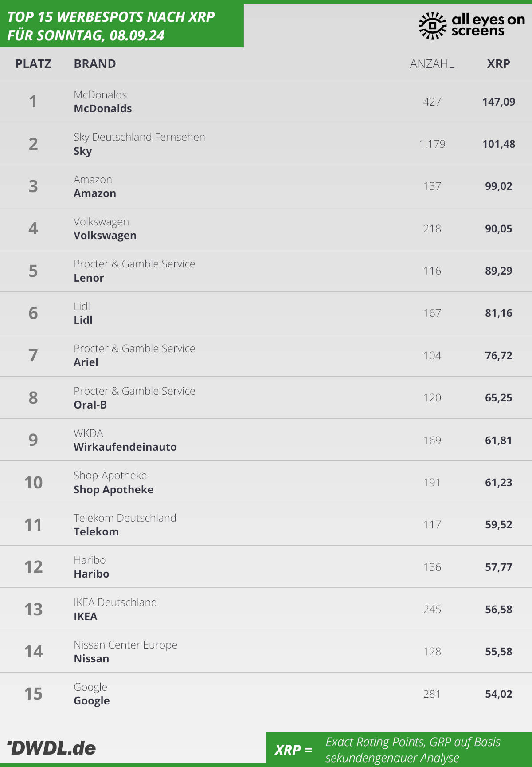Click the Sky Deutschland Fernsehen entry
Image resolution: width=532 pixels, height=767 pixels.
coord(139,137)
